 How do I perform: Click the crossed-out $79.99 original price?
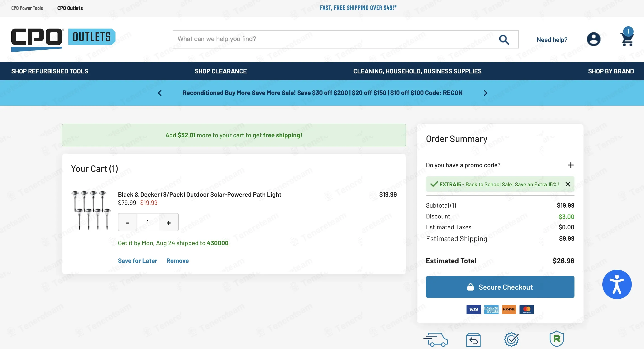point(127,203)
